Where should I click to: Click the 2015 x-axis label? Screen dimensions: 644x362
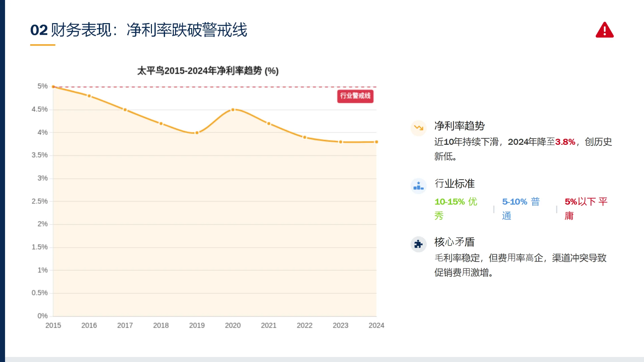click(53, 325)
